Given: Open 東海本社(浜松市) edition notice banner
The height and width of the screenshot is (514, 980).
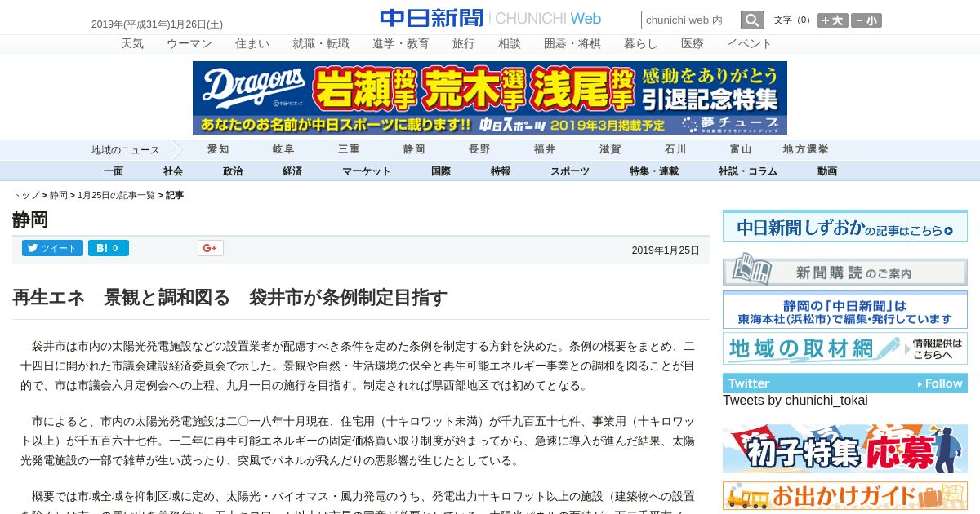Looking at the screenshot, I should (x=845, y=310).
